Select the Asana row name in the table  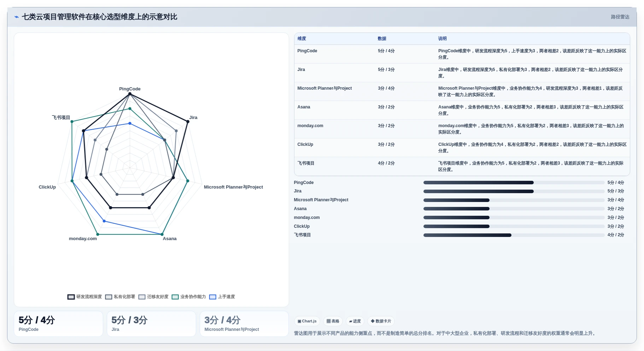tap(304, 107)
